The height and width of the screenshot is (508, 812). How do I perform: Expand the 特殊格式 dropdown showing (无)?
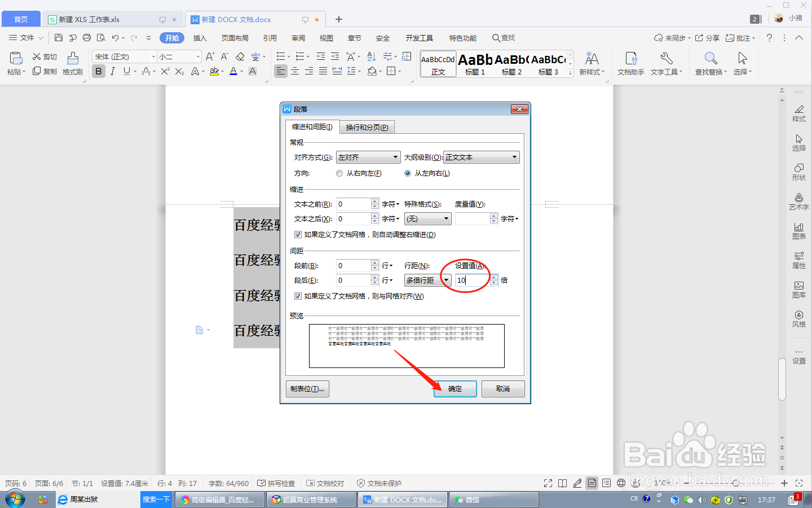(428, 218)
